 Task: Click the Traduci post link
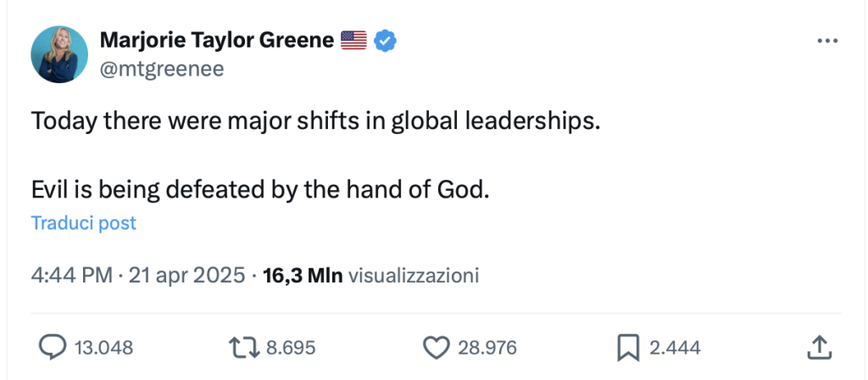click(83, 224)
